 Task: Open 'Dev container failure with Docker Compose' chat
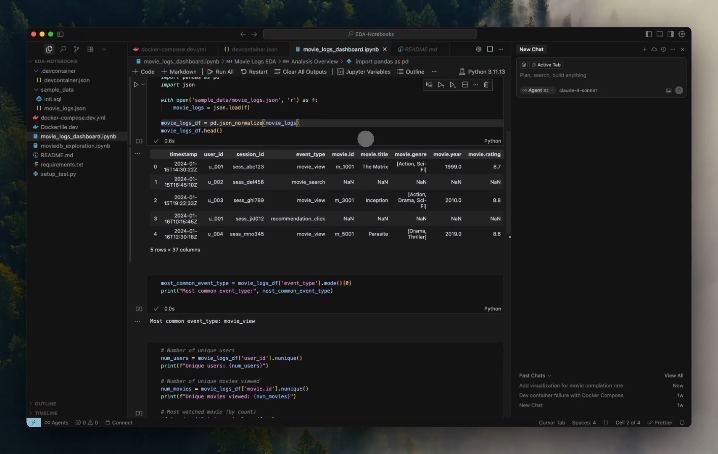(571, 395)
